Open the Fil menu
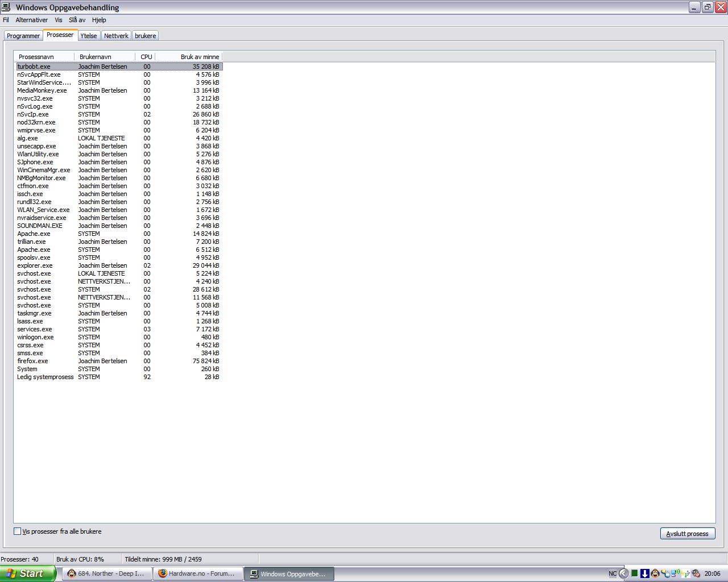This screenshot has height=582, width=728. click(x=6, y=20)
